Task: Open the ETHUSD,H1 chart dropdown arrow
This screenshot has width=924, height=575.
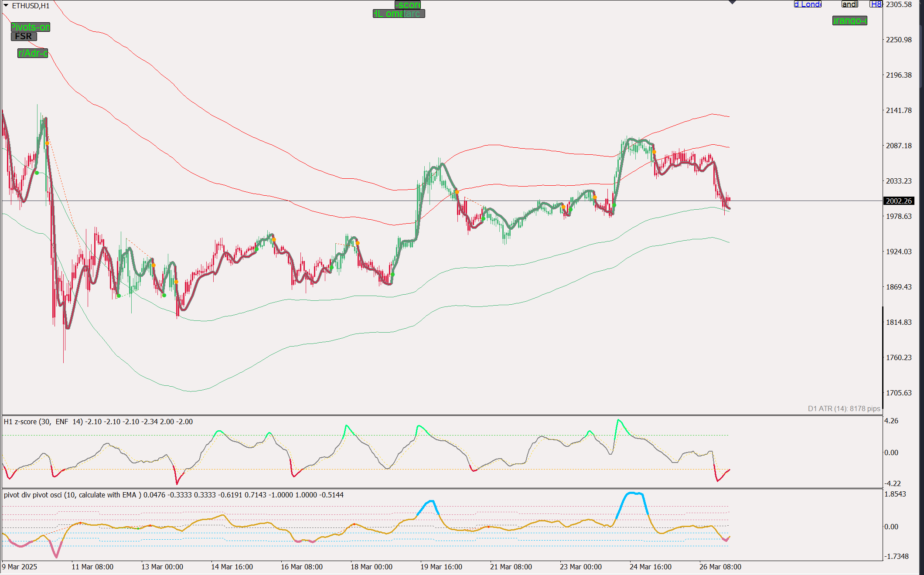Action: coord(6,6)
